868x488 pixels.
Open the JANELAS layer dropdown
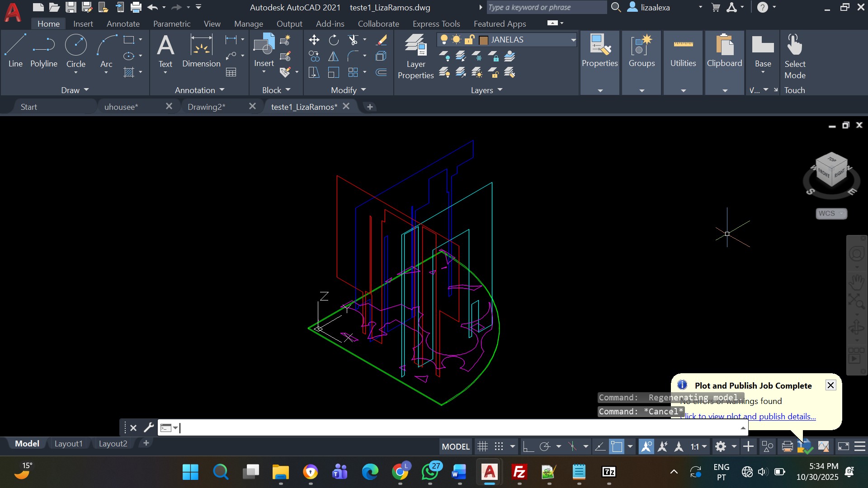573,40
